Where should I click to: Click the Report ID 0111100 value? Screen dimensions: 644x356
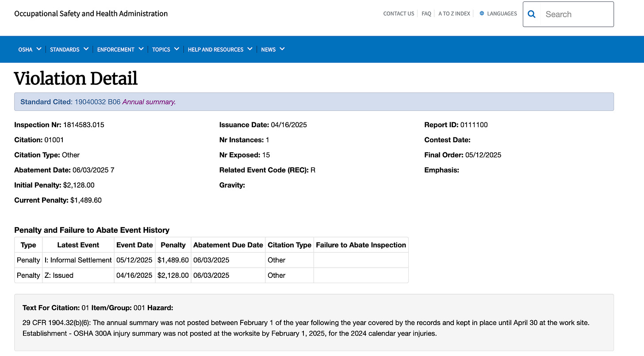[x=474, y=125]
